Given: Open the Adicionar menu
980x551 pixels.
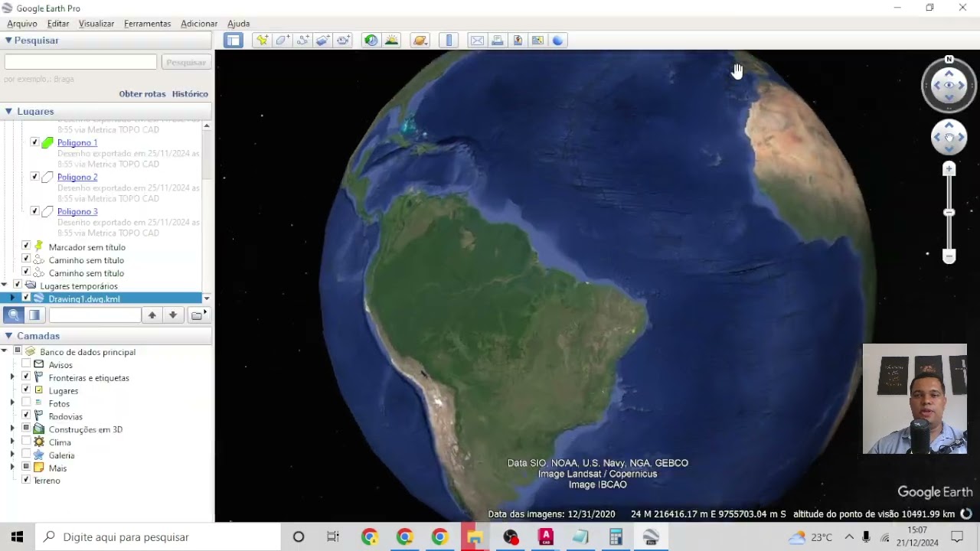Looking at the screenshot, I should tap(199, 24).
